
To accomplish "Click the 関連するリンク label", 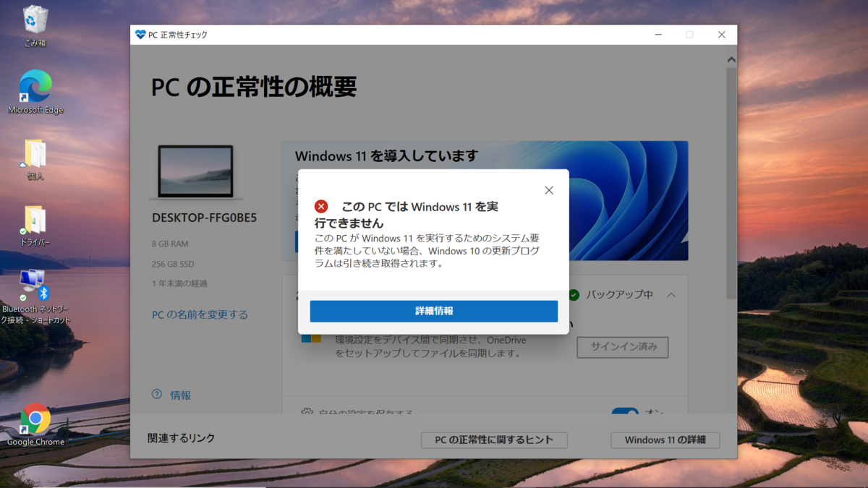I will (x=181, y=438).
